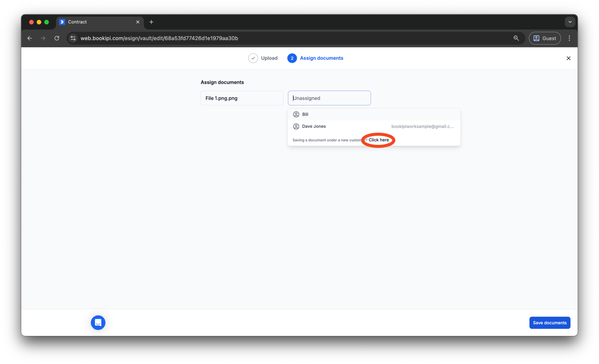
Task: Open the Chrome three-dot menu
Action: point(569,38)
